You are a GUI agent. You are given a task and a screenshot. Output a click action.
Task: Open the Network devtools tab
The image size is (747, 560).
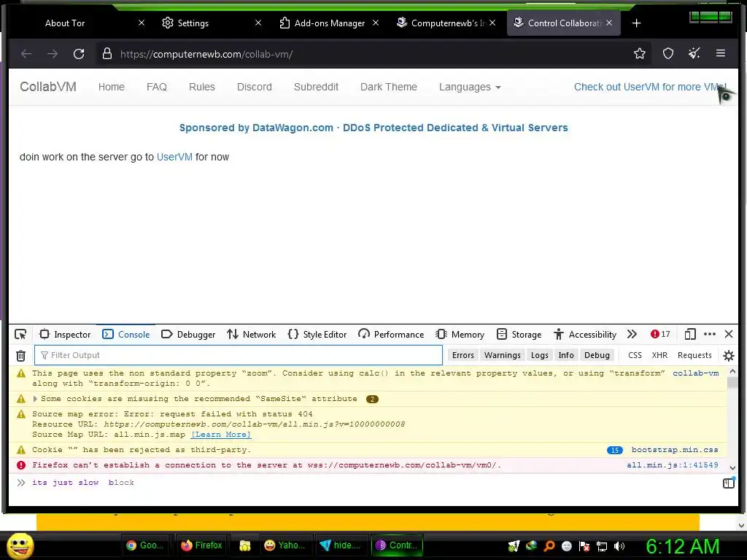pyautogui.click(x=252, y=334)
